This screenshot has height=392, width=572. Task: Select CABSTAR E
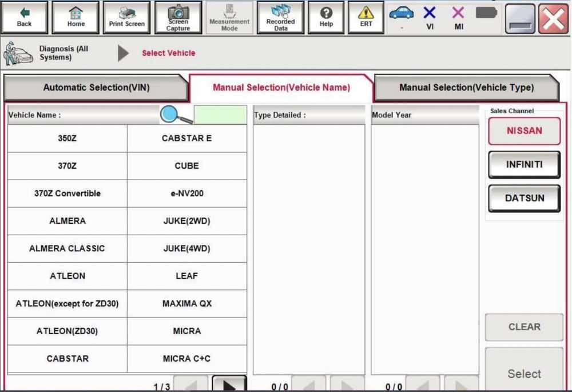187,138
